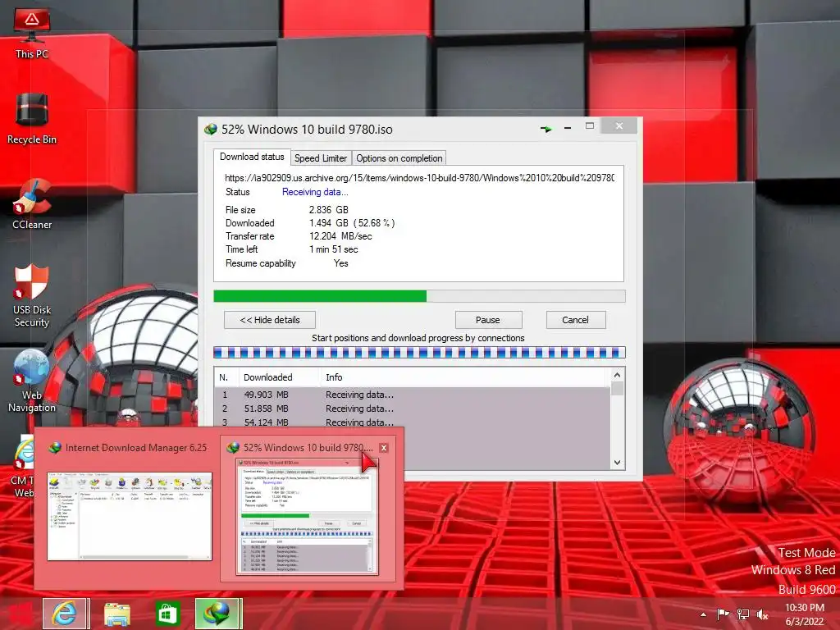The image size is (840, 630).
Task: Open network status tray icon
Action: [x=743, y=614]
